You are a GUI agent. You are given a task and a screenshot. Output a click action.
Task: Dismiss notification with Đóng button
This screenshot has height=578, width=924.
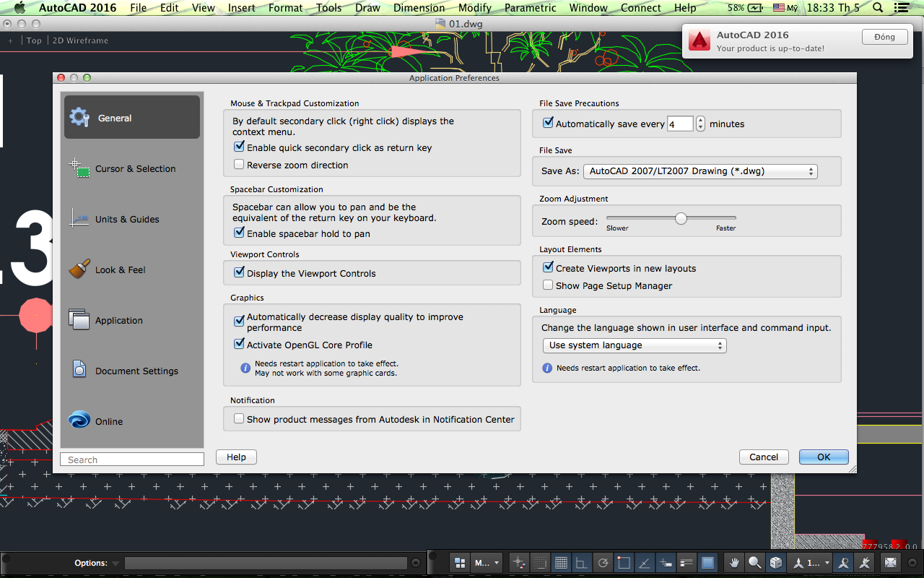coord(884,37)
